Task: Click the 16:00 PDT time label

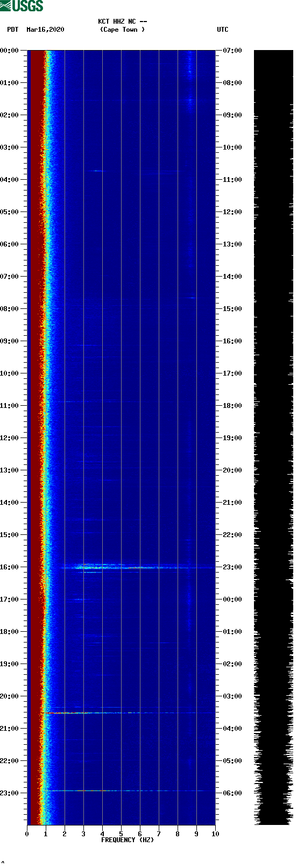Action: (10, 567)
